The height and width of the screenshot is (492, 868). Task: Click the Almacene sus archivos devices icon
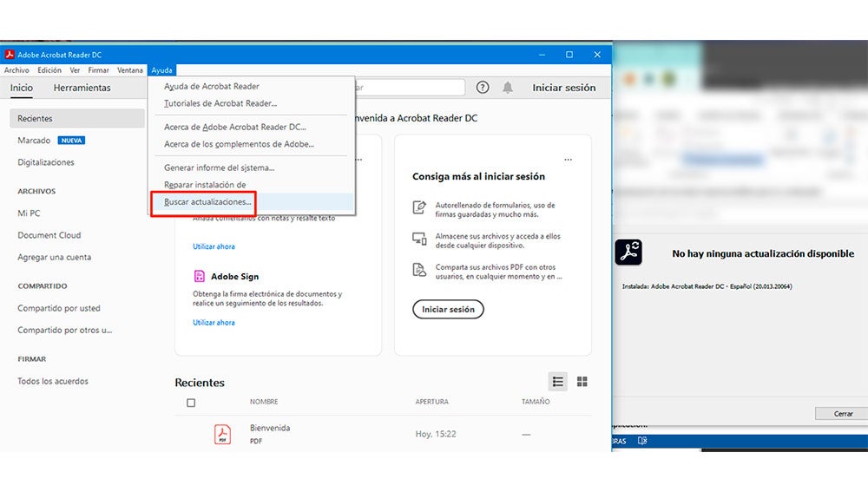click(419, 239)
